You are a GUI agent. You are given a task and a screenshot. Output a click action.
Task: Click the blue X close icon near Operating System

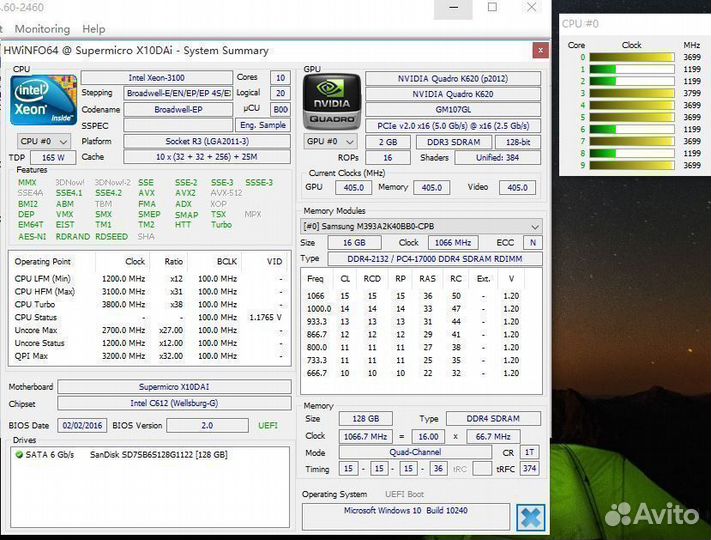531,517
